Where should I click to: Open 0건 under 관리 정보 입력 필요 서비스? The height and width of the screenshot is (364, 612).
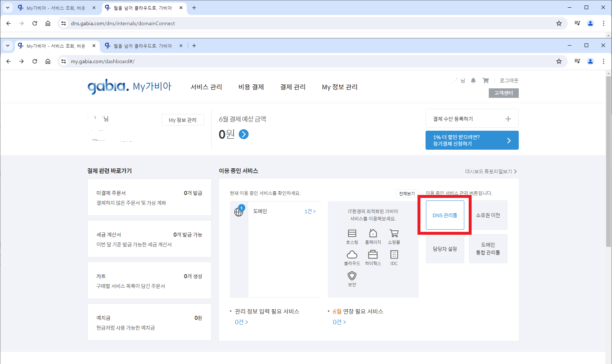click(241, 322)
